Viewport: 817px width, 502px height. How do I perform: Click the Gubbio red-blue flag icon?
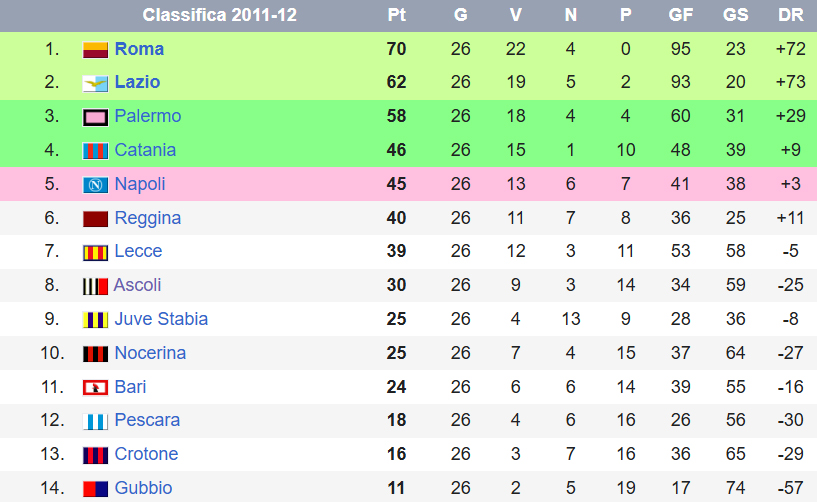95,489
